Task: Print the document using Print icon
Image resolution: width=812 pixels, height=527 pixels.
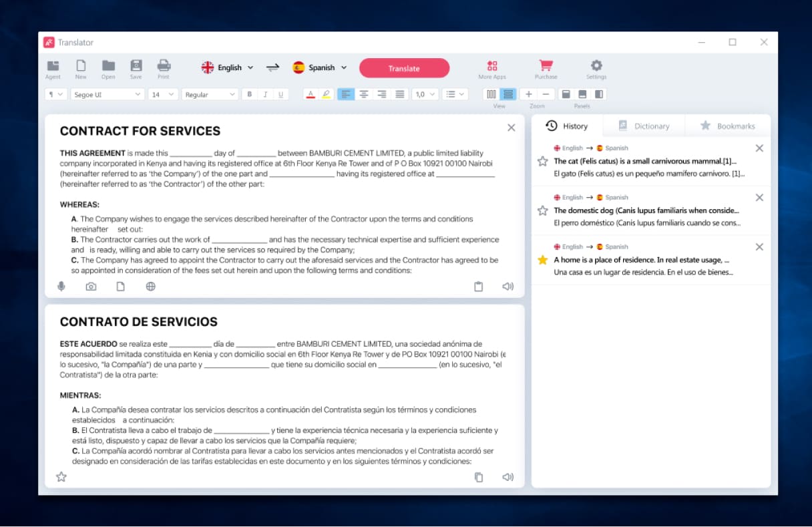Action: [164, 66]
